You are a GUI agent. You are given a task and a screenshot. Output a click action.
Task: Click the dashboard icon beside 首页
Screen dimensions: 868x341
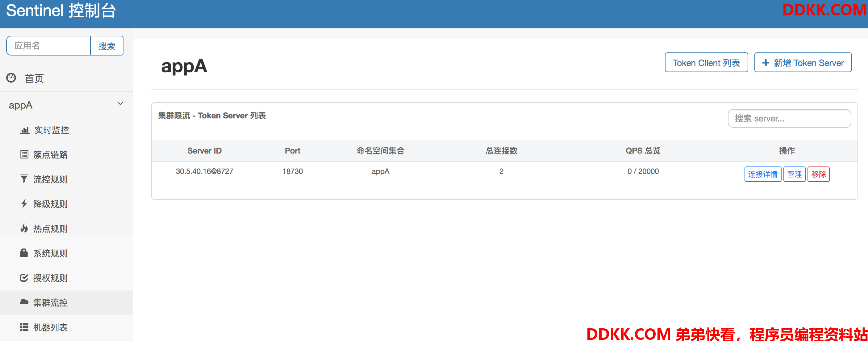[x=11, y=78]
